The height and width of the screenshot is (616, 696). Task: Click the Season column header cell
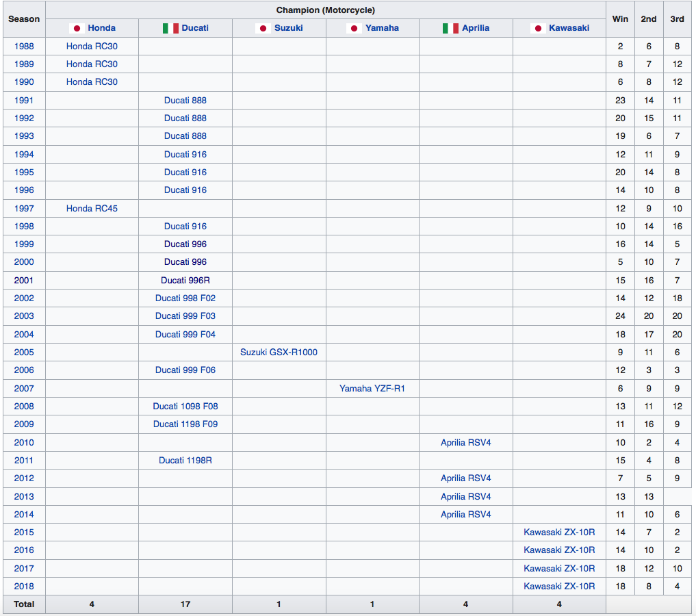click(24, 19)
